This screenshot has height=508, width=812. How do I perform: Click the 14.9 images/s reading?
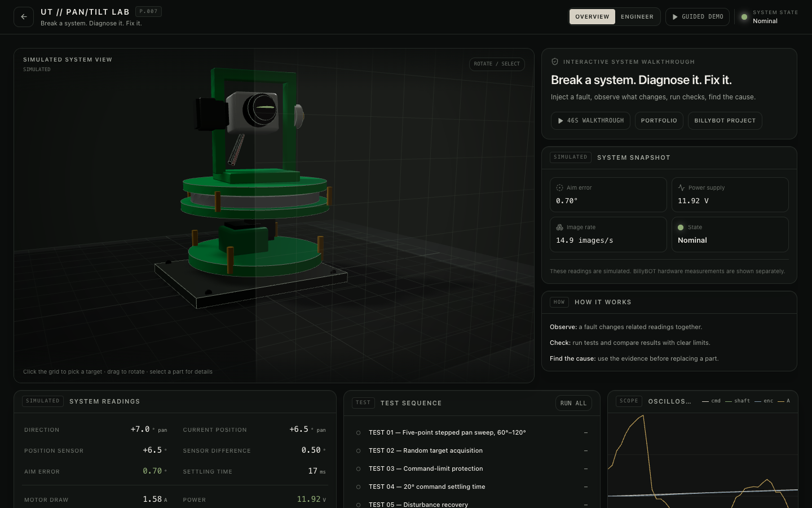coord(585,240)
